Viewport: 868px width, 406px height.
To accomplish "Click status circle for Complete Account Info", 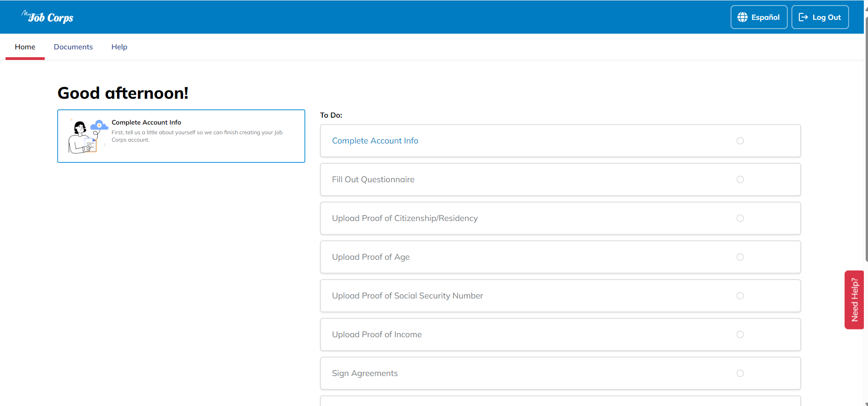I will [x=740, y=141].
